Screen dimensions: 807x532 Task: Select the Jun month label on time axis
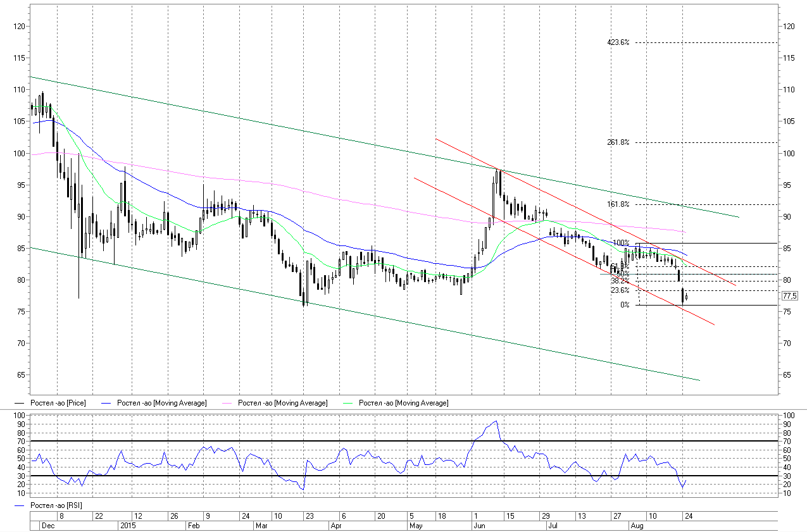tap(481, 526)
